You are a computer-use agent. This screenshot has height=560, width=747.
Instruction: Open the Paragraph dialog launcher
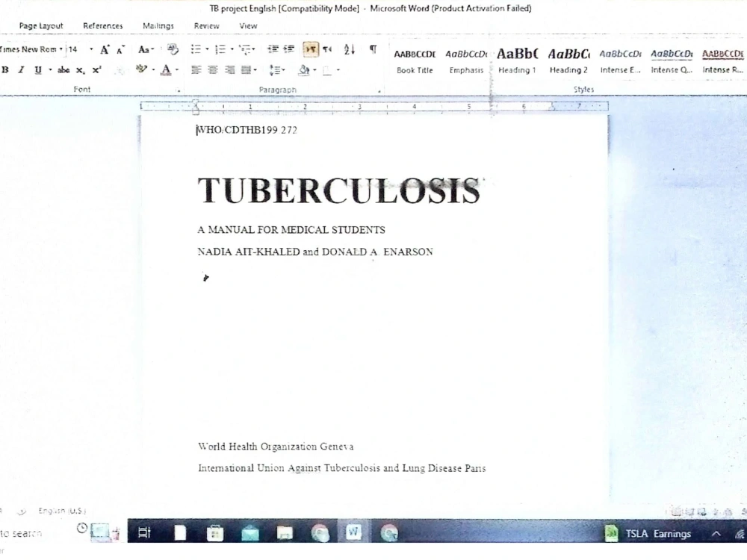[x=379, y=90]
